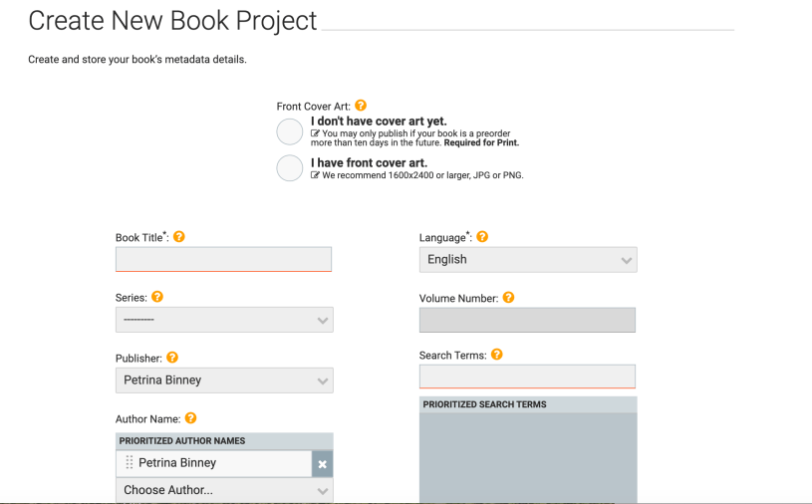
Task: Click the Book Title input field
Action: [x=223, y=260]
